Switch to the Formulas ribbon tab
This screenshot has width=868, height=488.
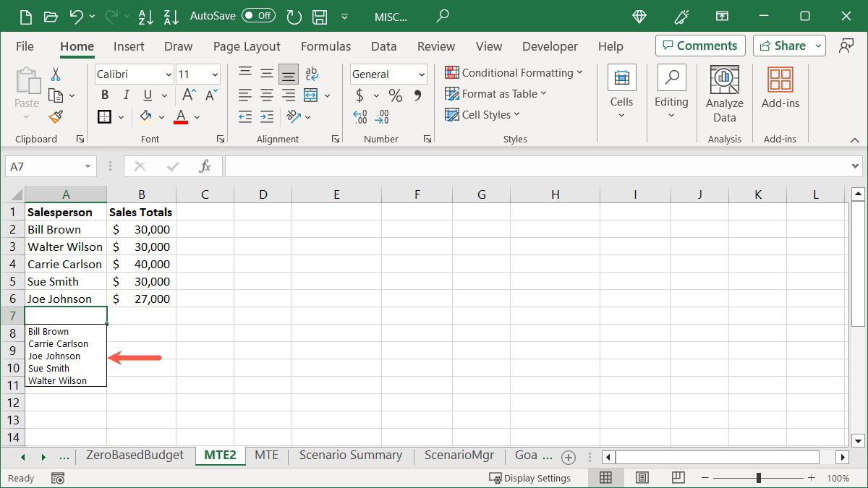click(325, 46)
